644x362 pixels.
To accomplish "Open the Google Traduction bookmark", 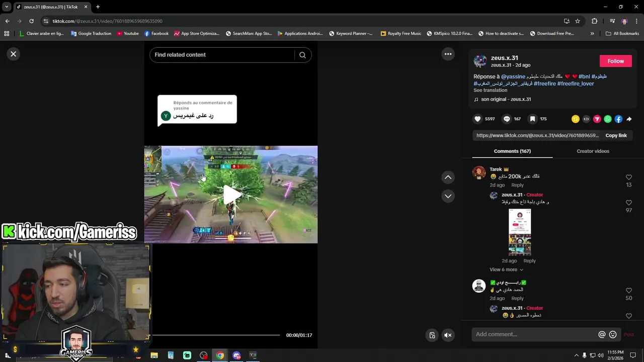I will click(x=91, y=34).
